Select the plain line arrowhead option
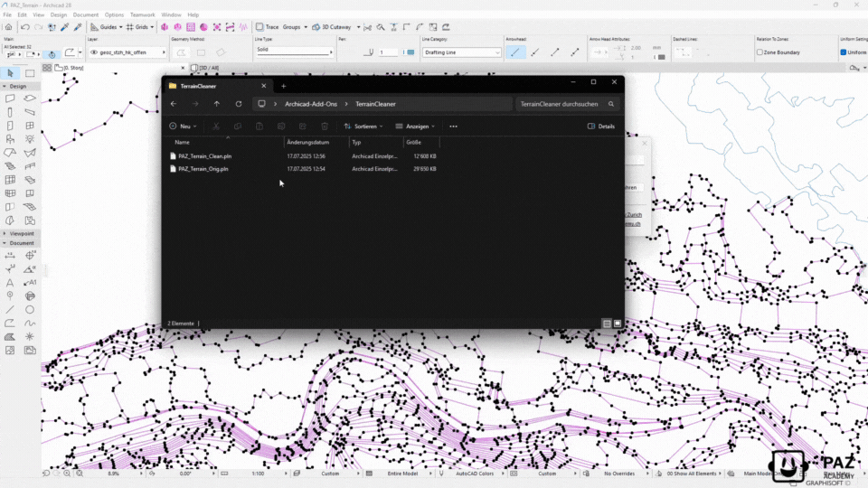 coord(514,52)
